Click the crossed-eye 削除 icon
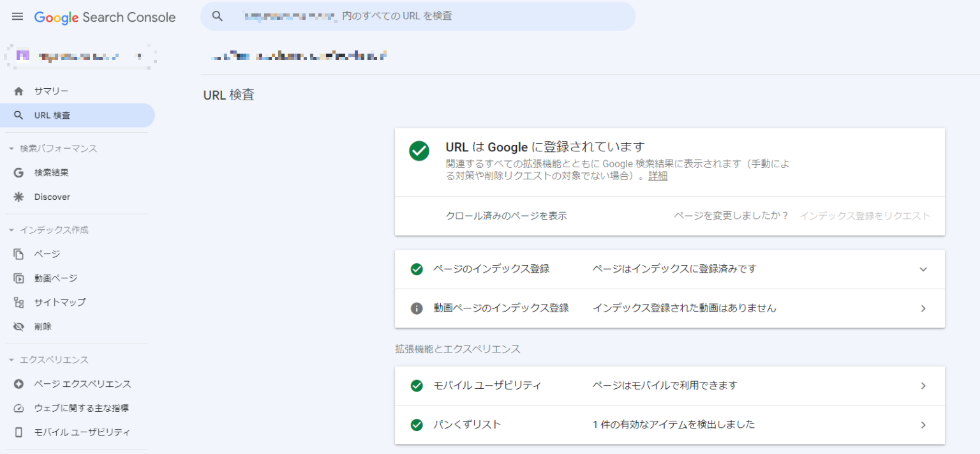Viewport: 980px width, 454px height. [19, 327]
